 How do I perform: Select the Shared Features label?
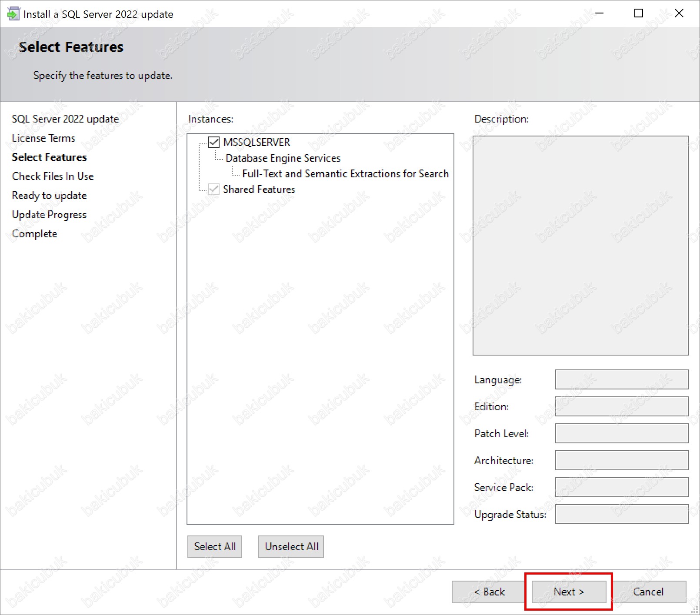coord(259,189)
